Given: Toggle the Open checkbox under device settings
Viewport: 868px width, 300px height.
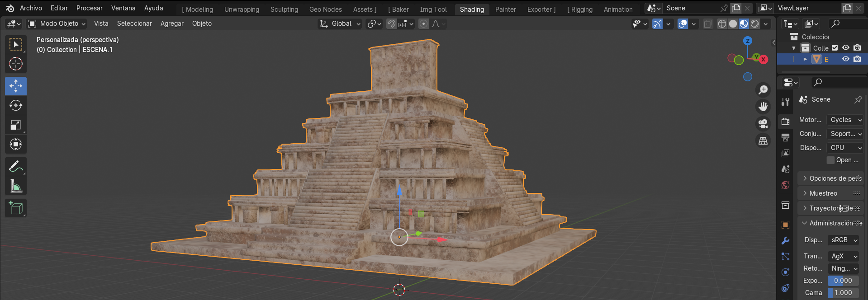Looking at the screenshot, I should (830, 160).
